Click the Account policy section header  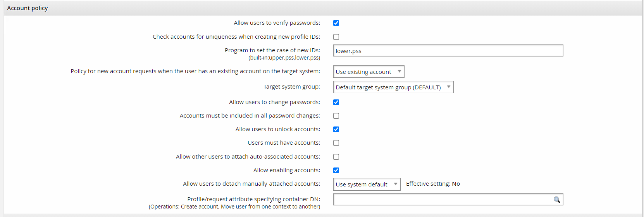click(28, 8)
